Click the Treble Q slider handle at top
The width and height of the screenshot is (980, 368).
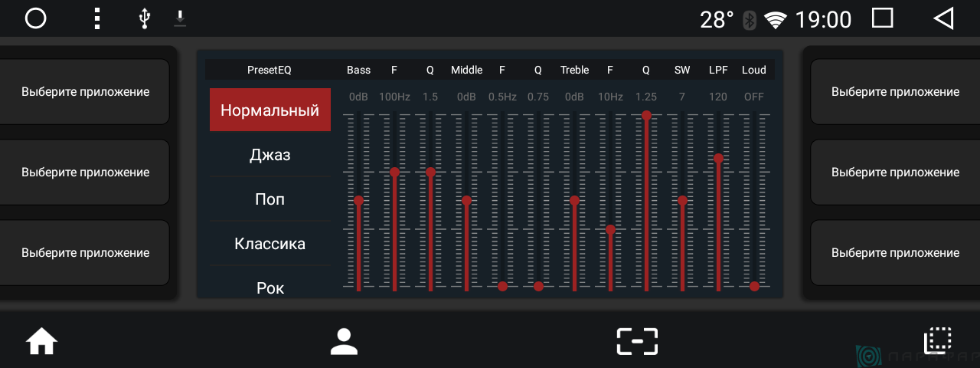(x=646, y=115)
